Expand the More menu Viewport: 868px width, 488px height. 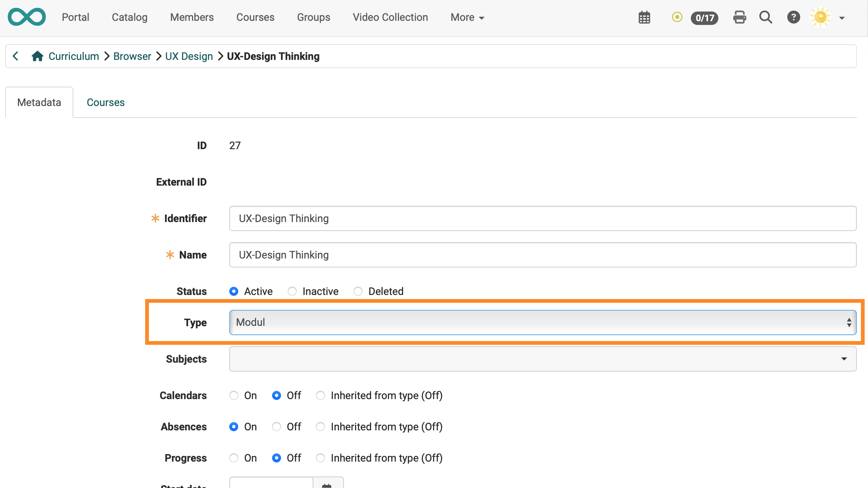click(x=467, y=17)
